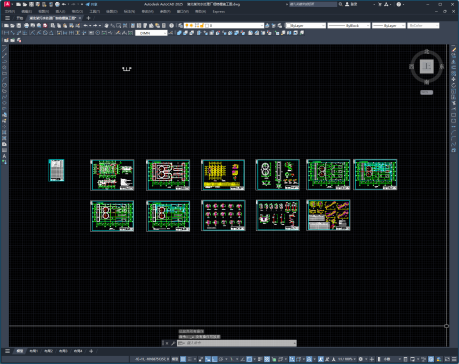
Task: Toggle annotation visibility in status bar
Action: pyautogui.click(x=320, y=360)
